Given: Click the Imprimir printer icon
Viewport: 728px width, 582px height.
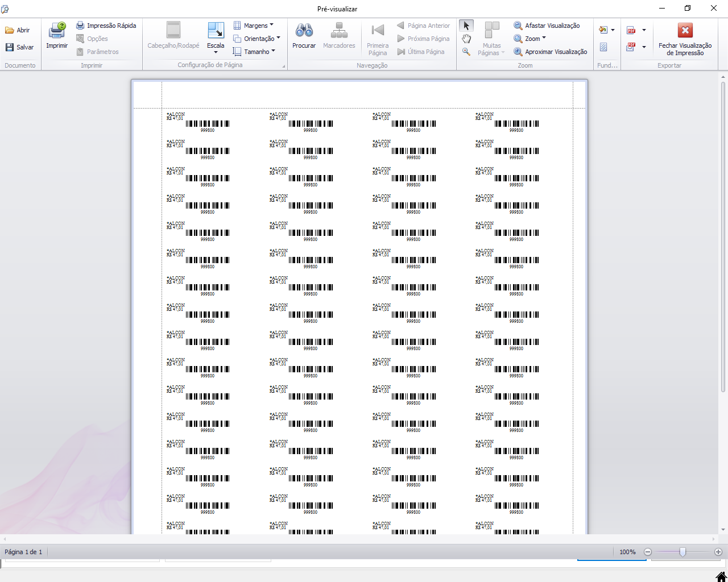Looking at the screenshot, I should pyautogui.click(x=57, y=35).
